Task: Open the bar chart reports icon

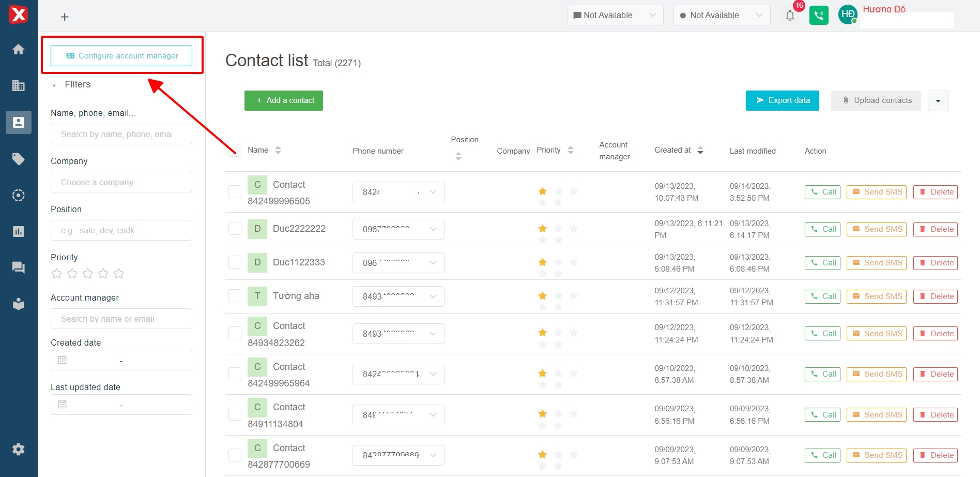Action: (19, 231)
